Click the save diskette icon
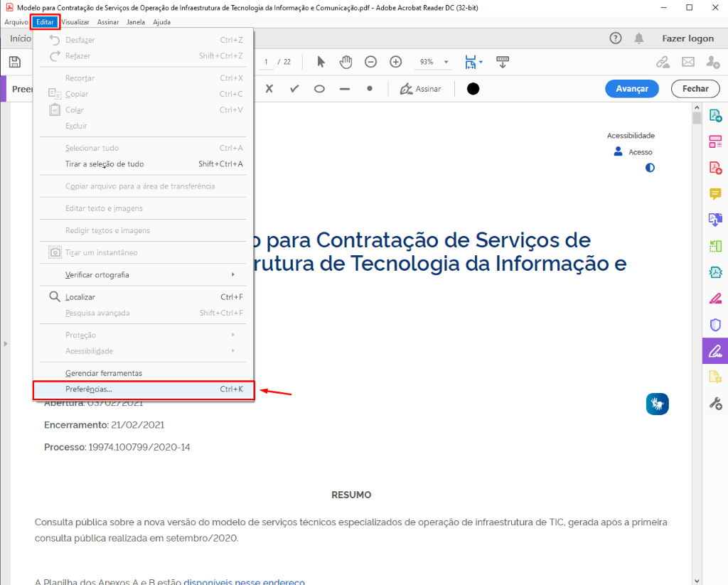Screen dimensions: 728x585 [x=14, y=63]
